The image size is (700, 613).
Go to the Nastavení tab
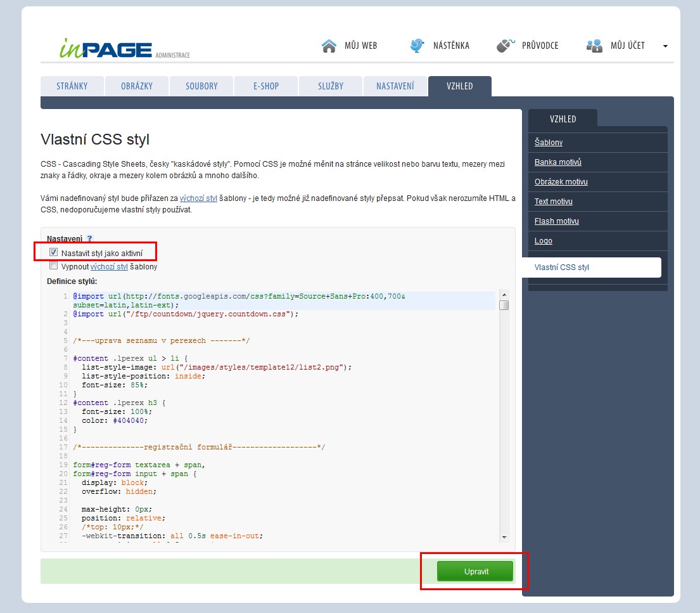coord(395,86)
